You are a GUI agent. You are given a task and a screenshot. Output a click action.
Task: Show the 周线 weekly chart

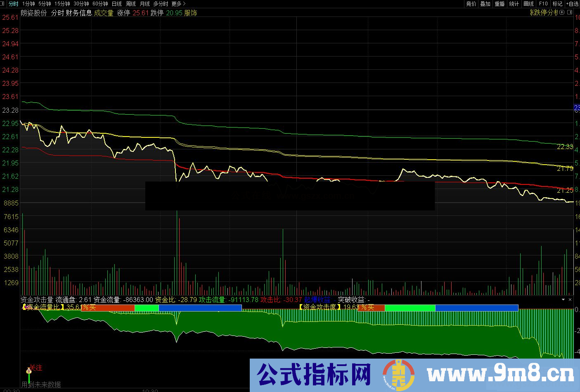131,4
